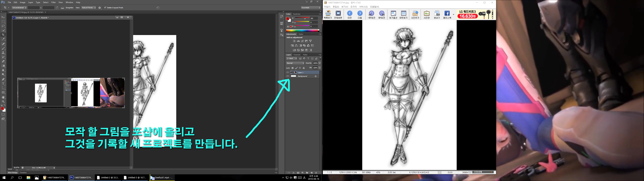Rotate image with -90°회전
This screenshot has width=644, height=181.
(371, 15)
